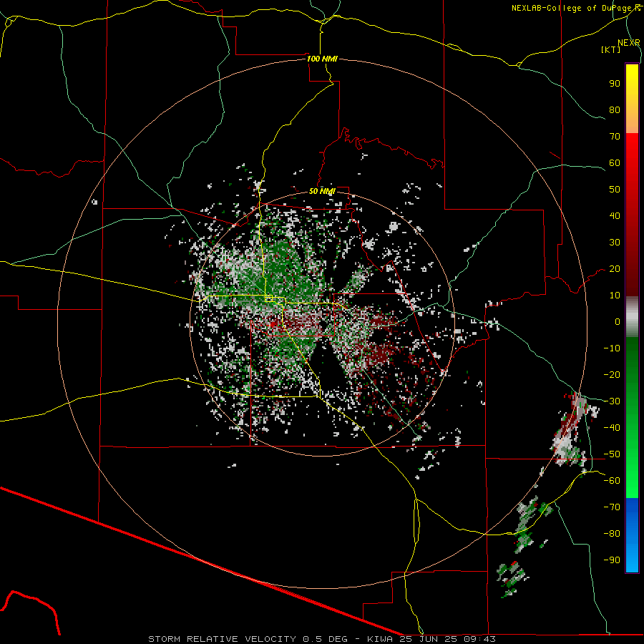Viewport: 644px width, 644px height.
Task: Click the 09:43 timestamp
Action: point(480,639)
